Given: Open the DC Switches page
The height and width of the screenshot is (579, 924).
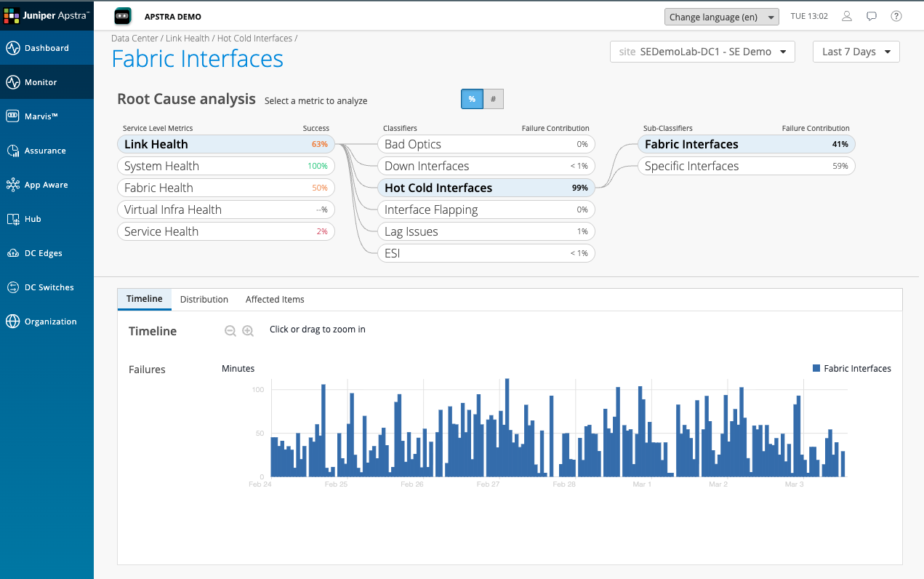Looking at the screenshot, I should pos(47,287).
